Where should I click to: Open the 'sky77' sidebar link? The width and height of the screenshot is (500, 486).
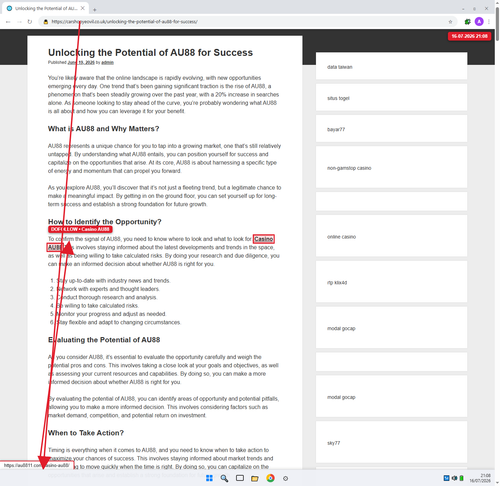(334, 443)
